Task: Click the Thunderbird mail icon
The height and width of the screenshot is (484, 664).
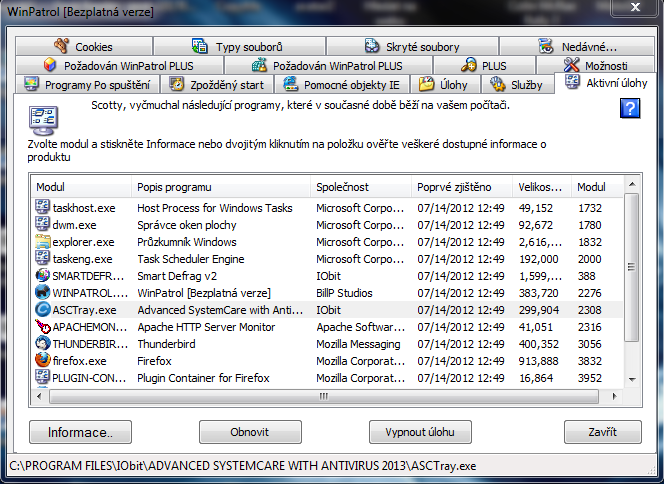Action: (42, 343)
